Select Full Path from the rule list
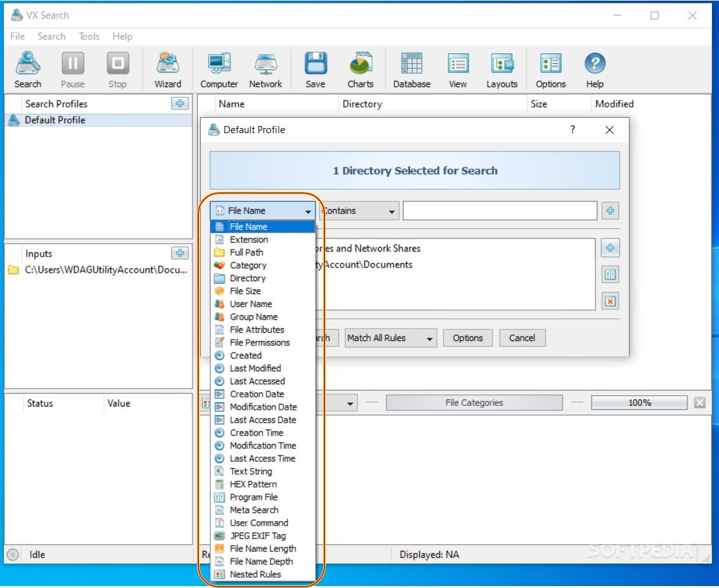Image resolution: width=719 pixels, height=588 pixels. point(263,253)
